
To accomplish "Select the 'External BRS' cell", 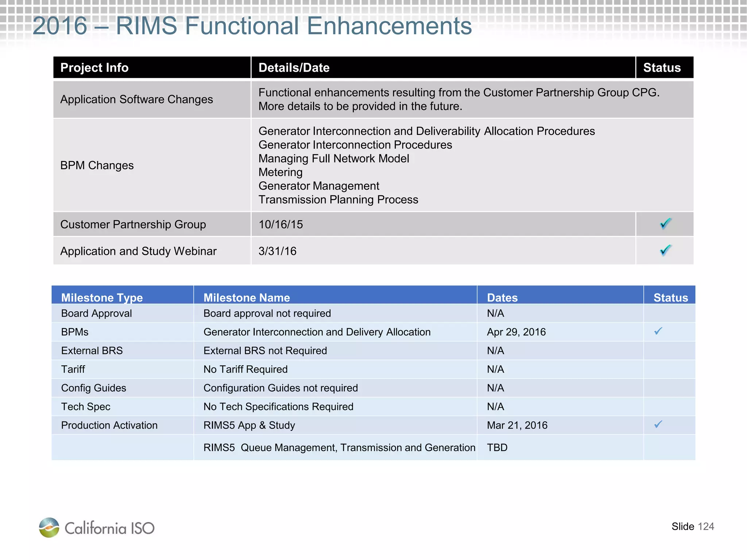I will click(123, 351).
